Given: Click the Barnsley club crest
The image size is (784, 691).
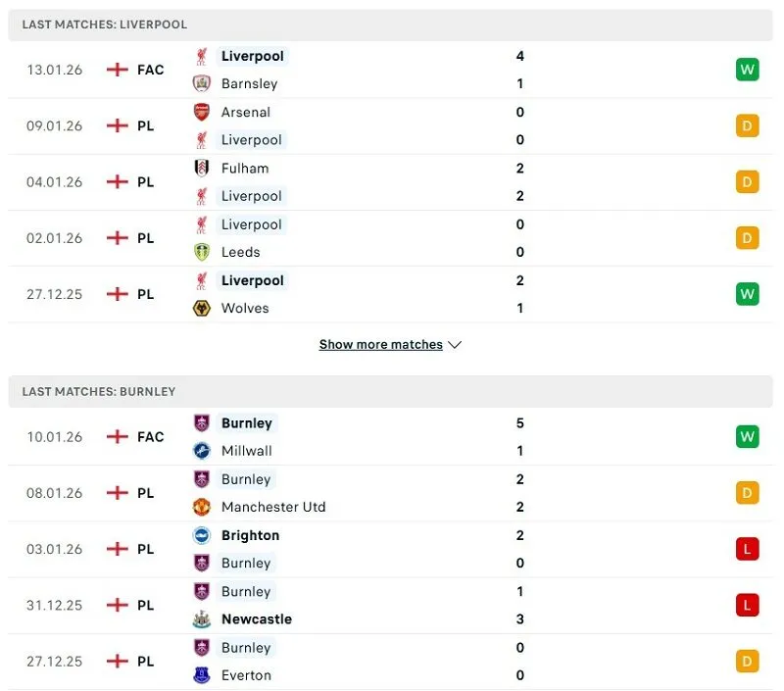Looking at the screenshot, I should 202,83.
